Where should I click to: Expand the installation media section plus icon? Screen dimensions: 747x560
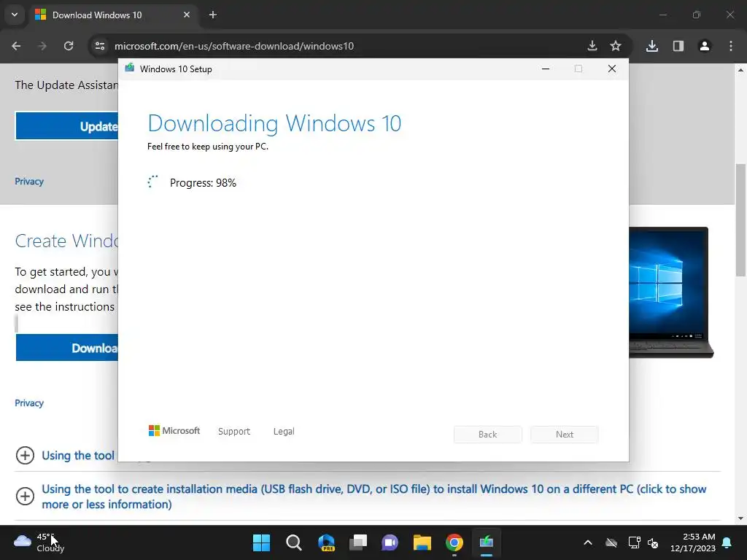[25, 497]
